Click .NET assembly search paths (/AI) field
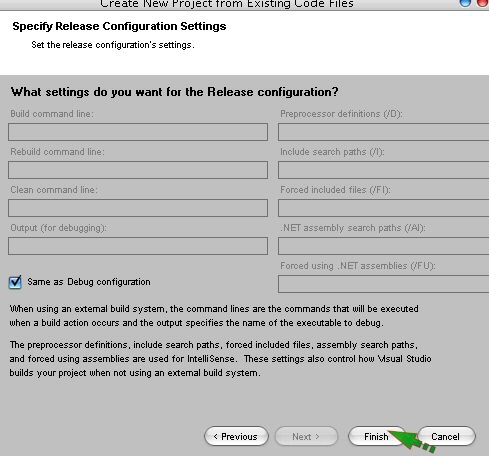Viewport: 489px width, 456px height. 384,246
